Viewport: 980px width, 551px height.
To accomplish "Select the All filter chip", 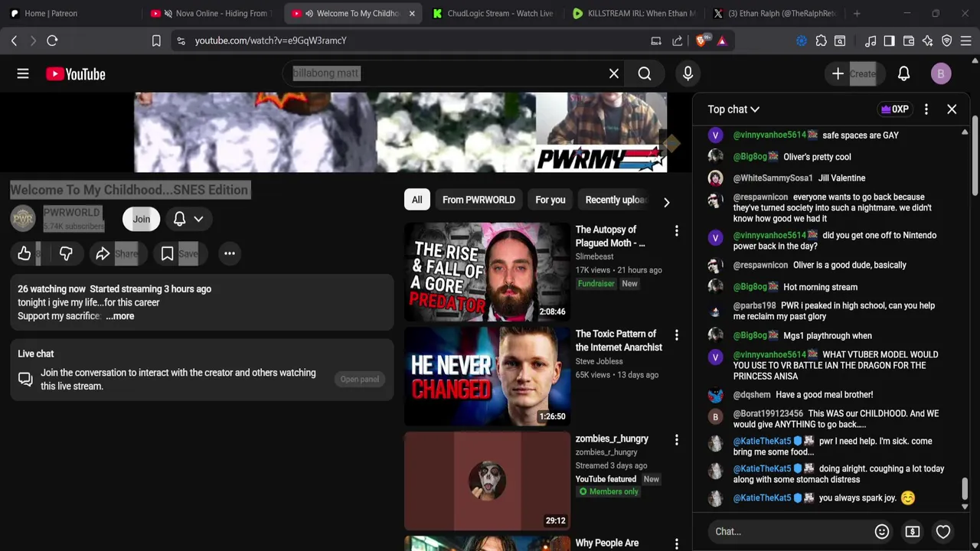I will pos(416,200).
